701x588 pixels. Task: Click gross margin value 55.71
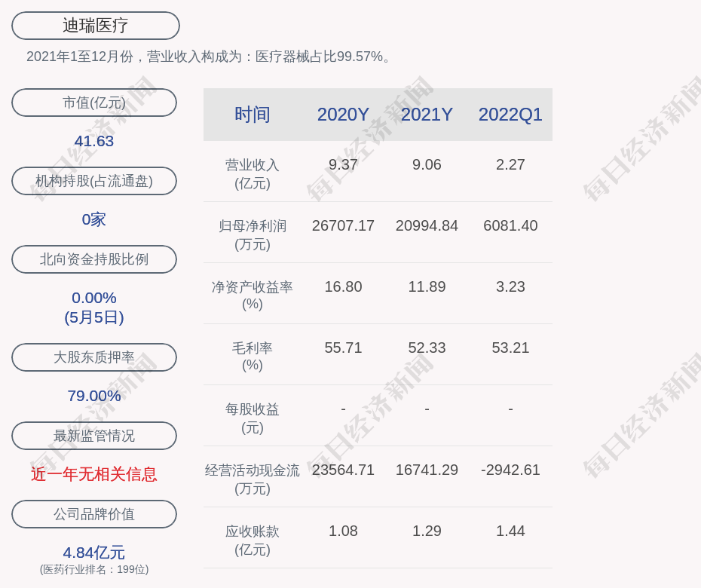pos(343,348)
